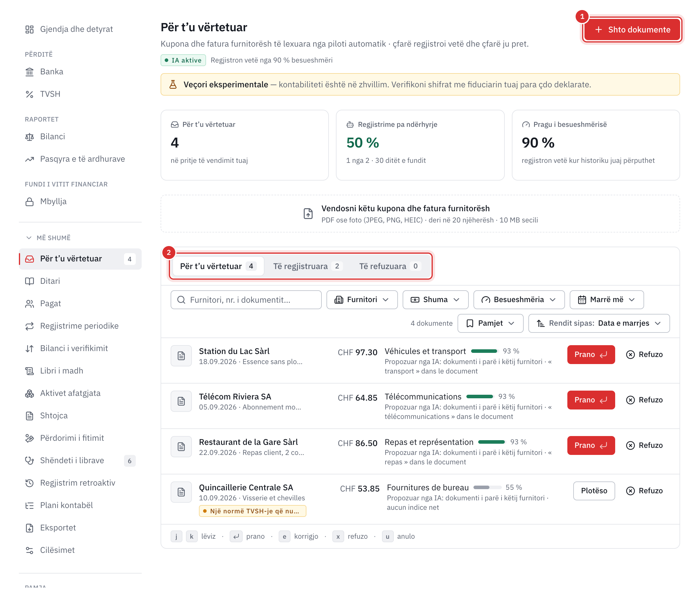Viewport: 699px width, 616px height.
Task: Open Plani kontabël entry
Action: coord(80,505)
